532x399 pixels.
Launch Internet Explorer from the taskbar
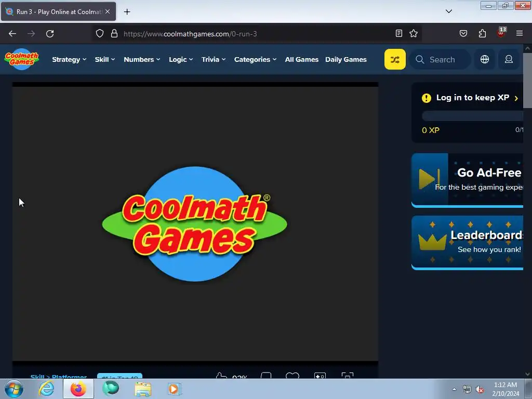click(x=46, y=389)
